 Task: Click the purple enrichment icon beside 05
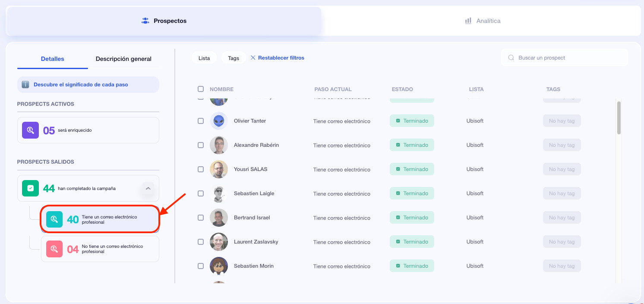(31, 130)
